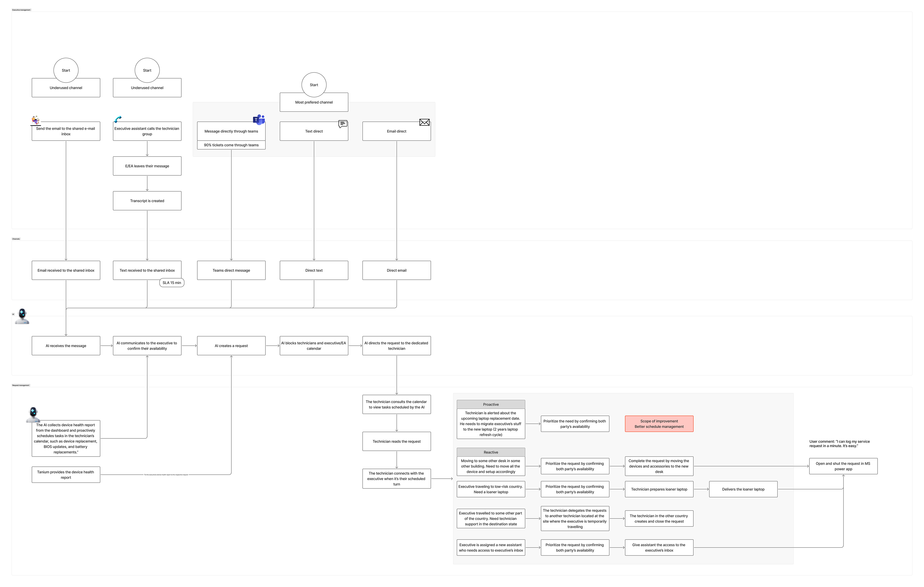Image resolution: width=924 pixels, height=587 pixels.
Task: Click the Microsoft Teams logo icon
Action: pyautogui.click(x=259, y=120)
